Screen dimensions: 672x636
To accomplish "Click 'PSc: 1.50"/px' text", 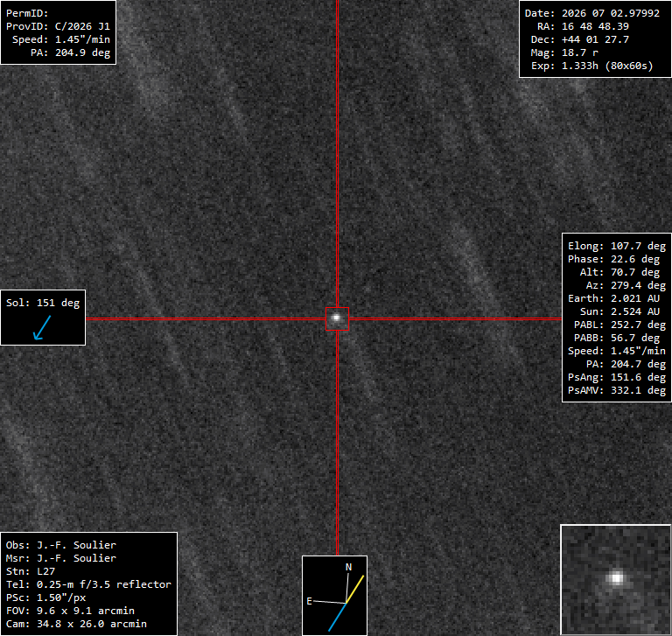I will (45, 598).
